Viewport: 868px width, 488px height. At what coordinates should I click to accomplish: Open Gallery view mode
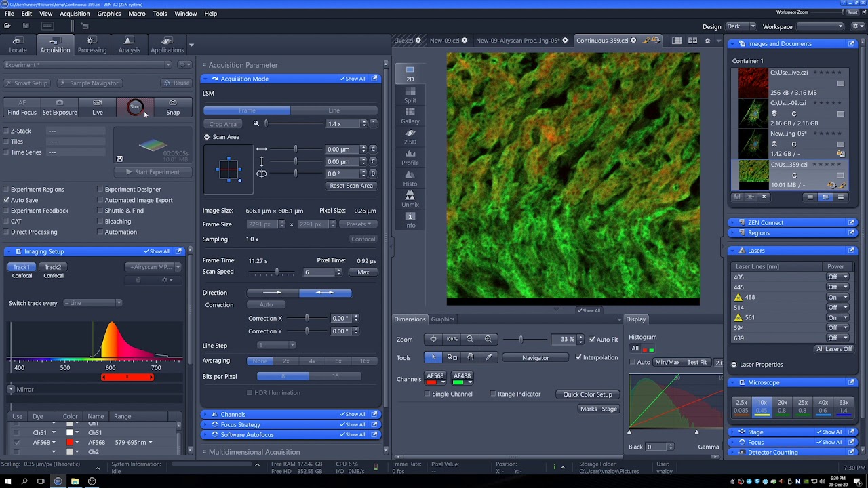[410, 116]
